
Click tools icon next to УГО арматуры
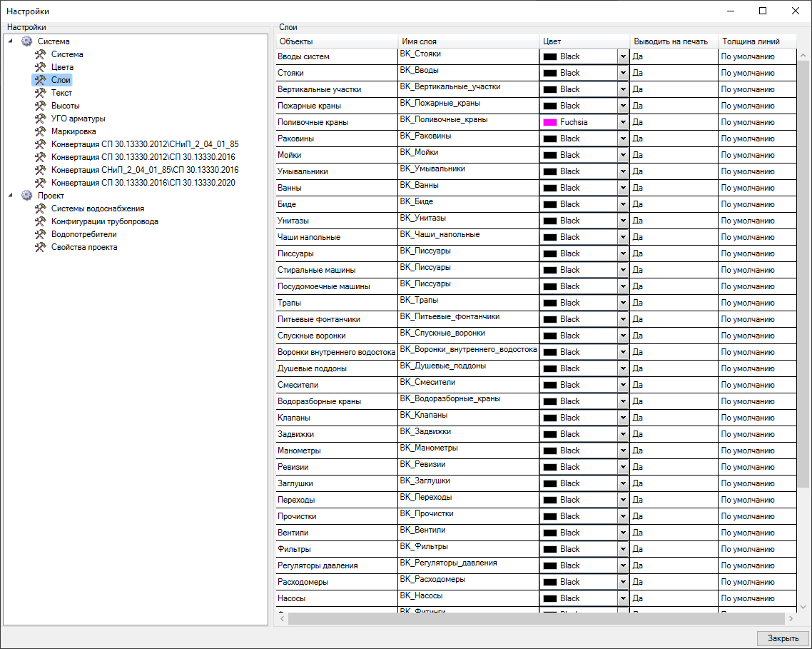[x=41, y=119]
